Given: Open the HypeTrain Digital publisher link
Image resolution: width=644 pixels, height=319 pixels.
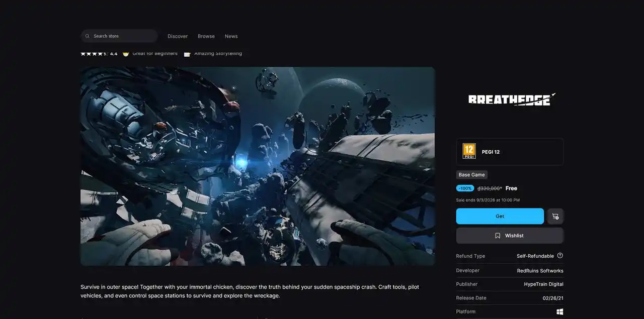Looking at the screenshot, I should [x=544, y=284].
